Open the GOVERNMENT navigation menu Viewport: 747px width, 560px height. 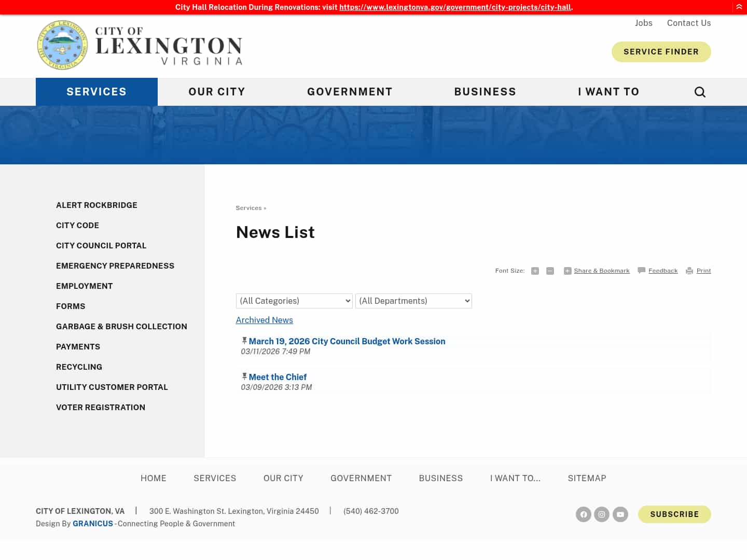coord(350,92)
